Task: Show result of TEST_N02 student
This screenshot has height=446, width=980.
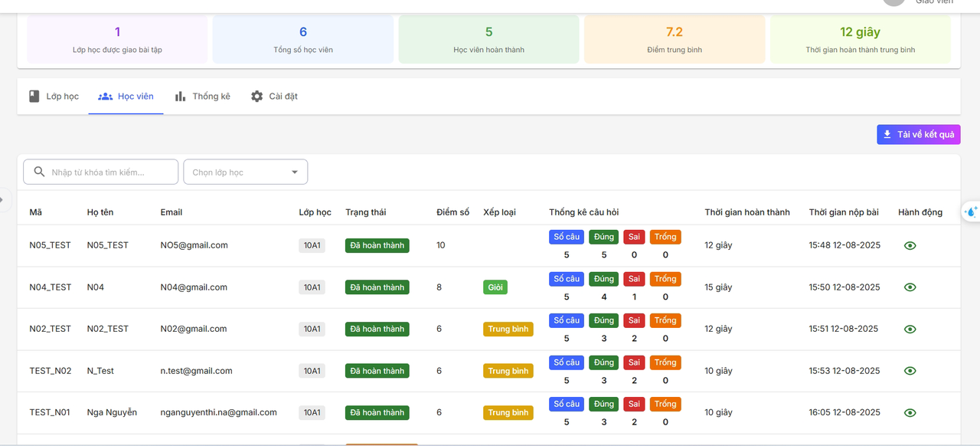Action: [910, 371]
